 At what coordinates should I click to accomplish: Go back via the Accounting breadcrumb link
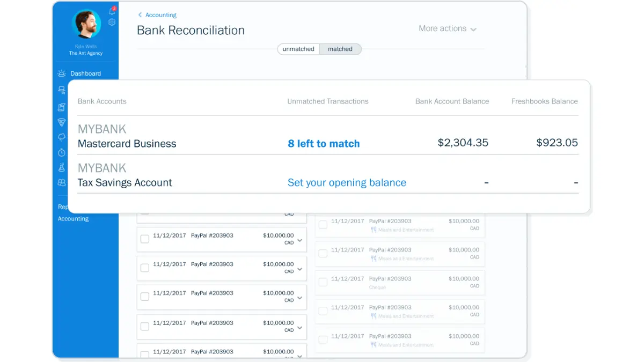click(161, 15)
